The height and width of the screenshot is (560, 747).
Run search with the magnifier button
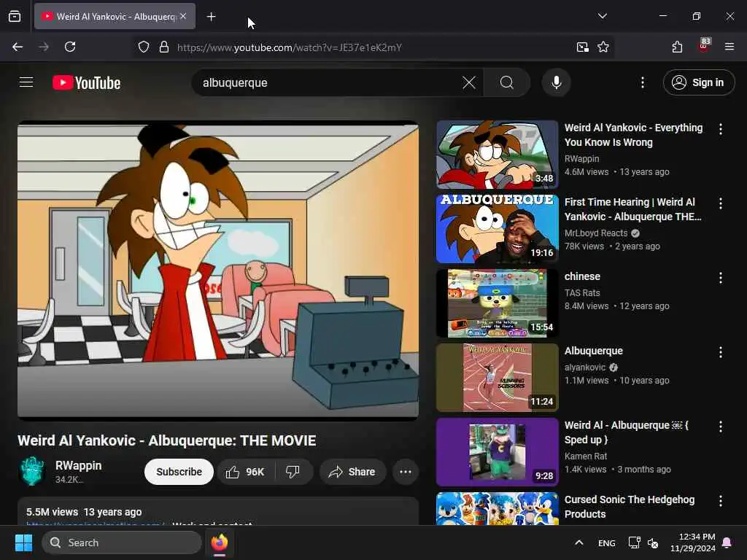pyautogui.click(x=507, y=83)
